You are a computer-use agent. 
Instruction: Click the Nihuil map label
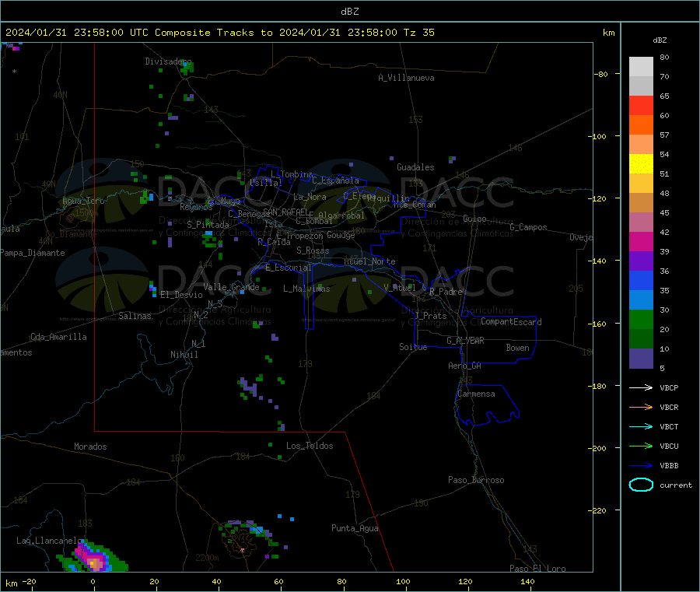[184, 355]
